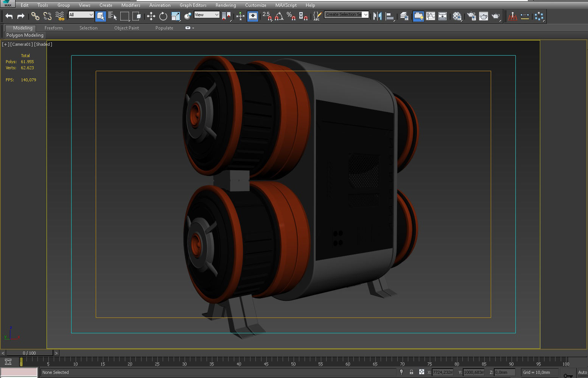588x378 pixels.
Task: Switch to the Object Paint tab
Action: coord(127,28)
